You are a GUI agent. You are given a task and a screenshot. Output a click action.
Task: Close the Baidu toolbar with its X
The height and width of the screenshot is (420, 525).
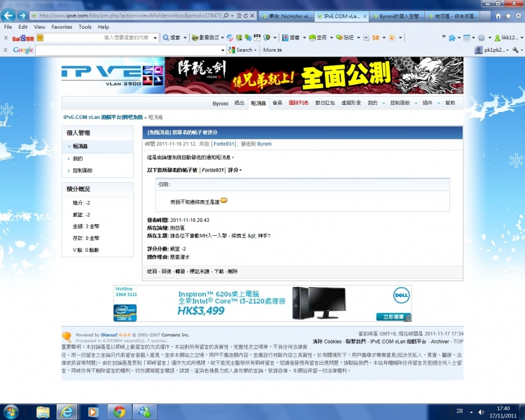click(6, 38)
